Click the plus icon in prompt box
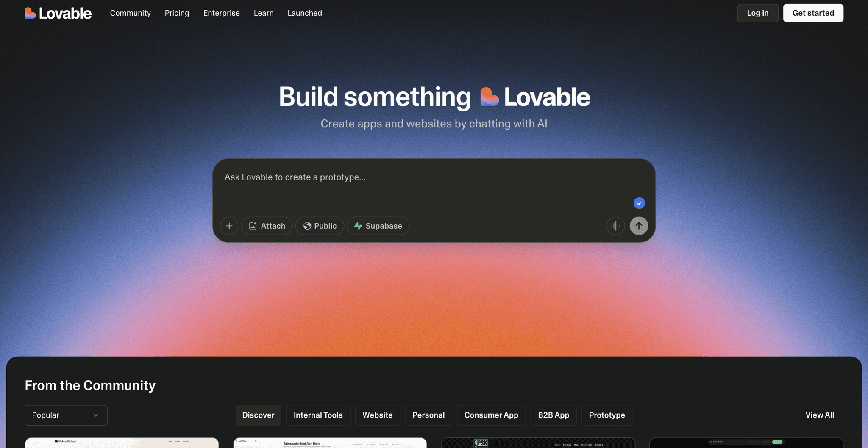Screen dimensions: 868x448 pyautogui.click(x=229, y=226)
